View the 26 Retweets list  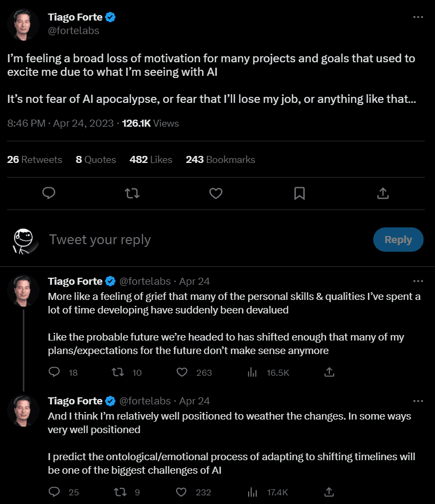point(35,159)
